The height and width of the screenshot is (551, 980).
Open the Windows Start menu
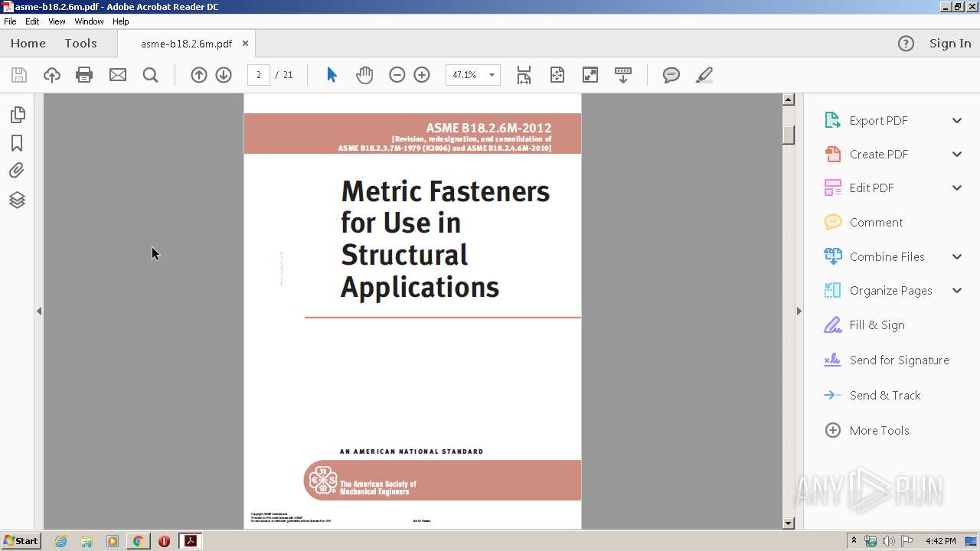[21, 540]
